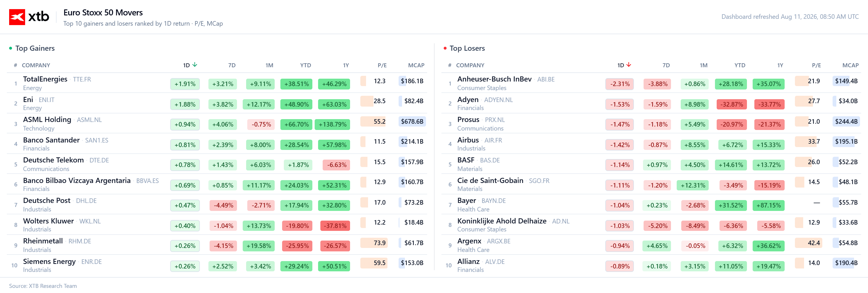868x293 pixels.
Task: Open the Anheuser-Busch InBev company link
Action: pos(494,79)
